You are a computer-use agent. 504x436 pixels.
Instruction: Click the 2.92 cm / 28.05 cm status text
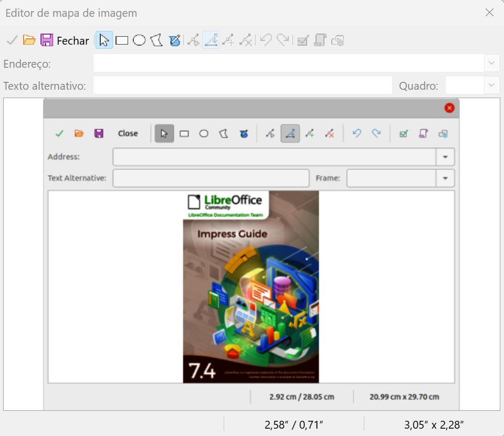pos(302,397)
